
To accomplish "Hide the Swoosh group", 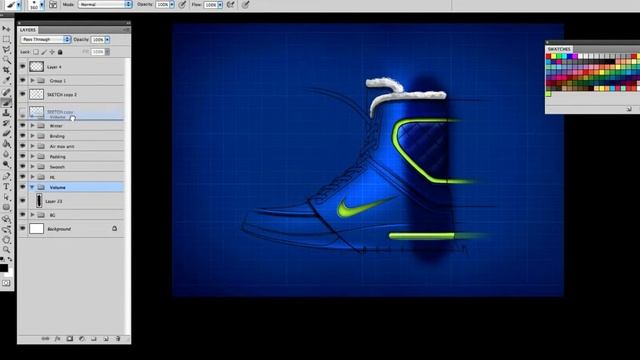I will point(22,166).
